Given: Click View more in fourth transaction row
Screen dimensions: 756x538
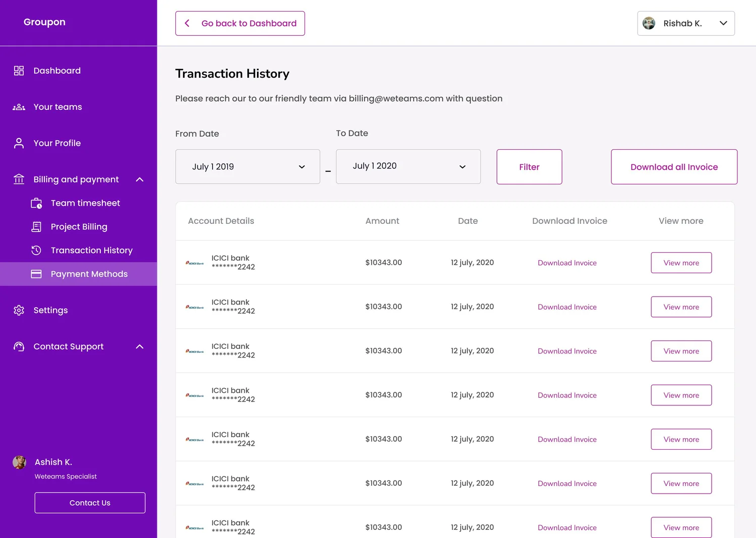Looking at the screenshot, I should tap(681, 395).
